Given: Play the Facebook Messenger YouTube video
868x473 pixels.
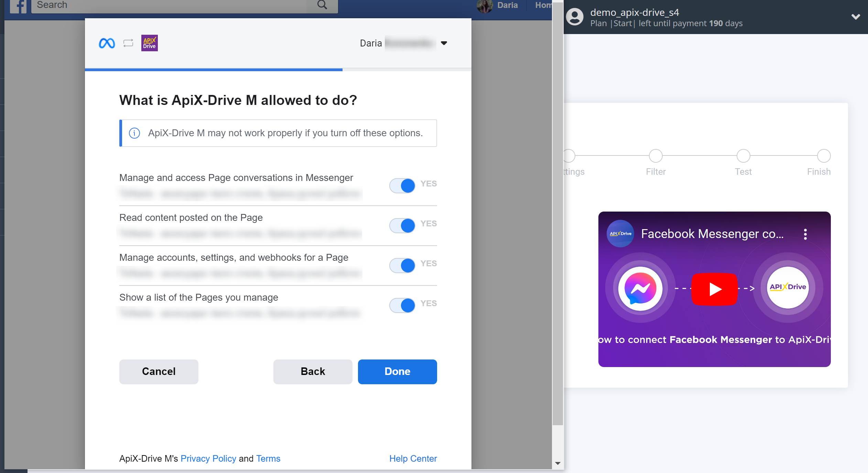Looking at the screenshot, I should click(x=715, y=289).
